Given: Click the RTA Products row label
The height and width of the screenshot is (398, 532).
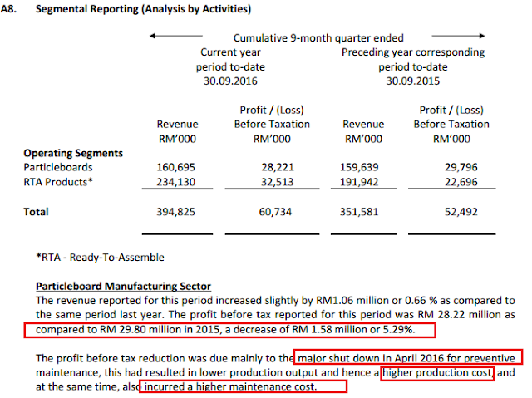Looking at the screenshot, I should pyautogui.click(x=58, y=182).
